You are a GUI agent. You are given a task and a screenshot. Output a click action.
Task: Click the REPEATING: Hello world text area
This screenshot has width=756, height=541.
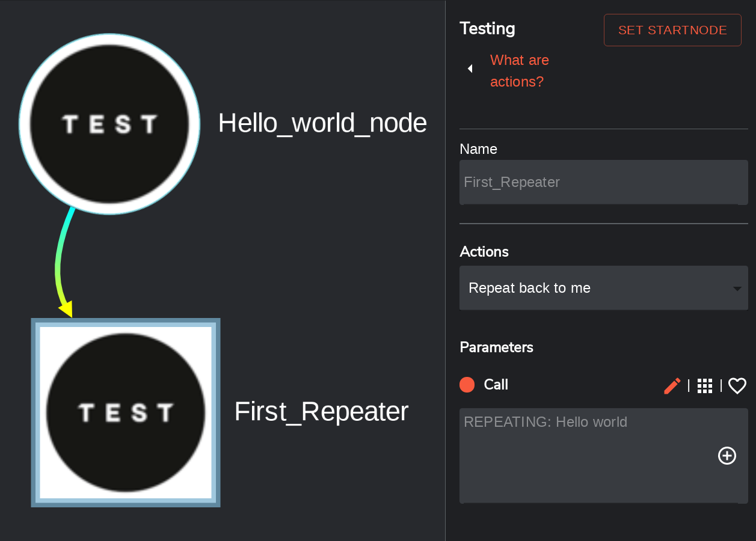coord(603,456)
